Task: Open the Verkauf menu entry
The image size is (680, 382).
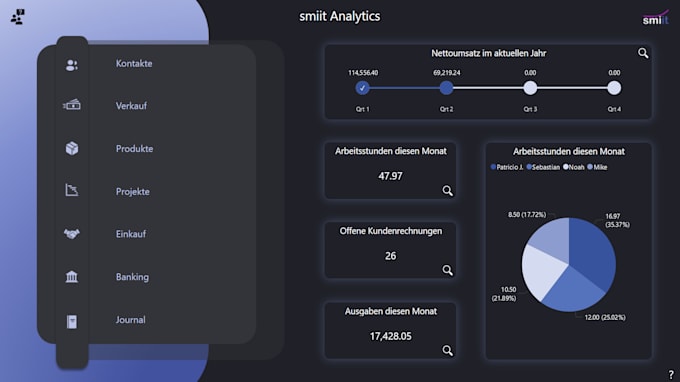Action: click(x=131, y=106)
